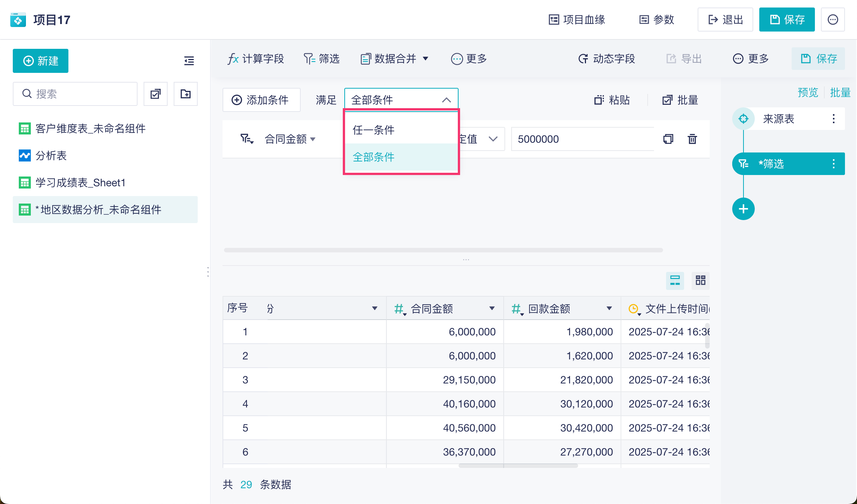
Task: Click the new folder icon
Action: click(x=186, y=94)
